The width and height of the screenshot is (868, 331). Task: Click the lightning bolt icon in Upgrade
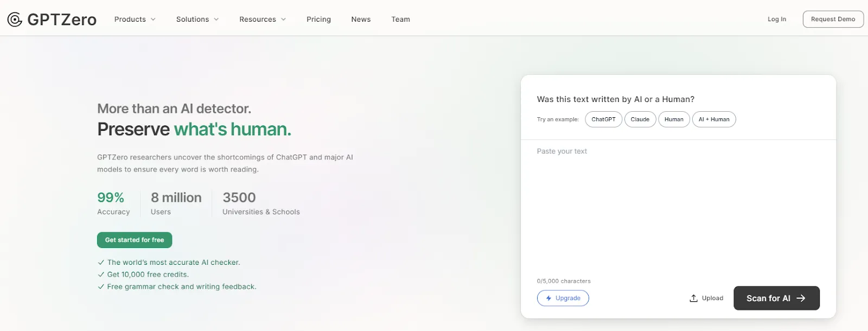pos(548,298)
